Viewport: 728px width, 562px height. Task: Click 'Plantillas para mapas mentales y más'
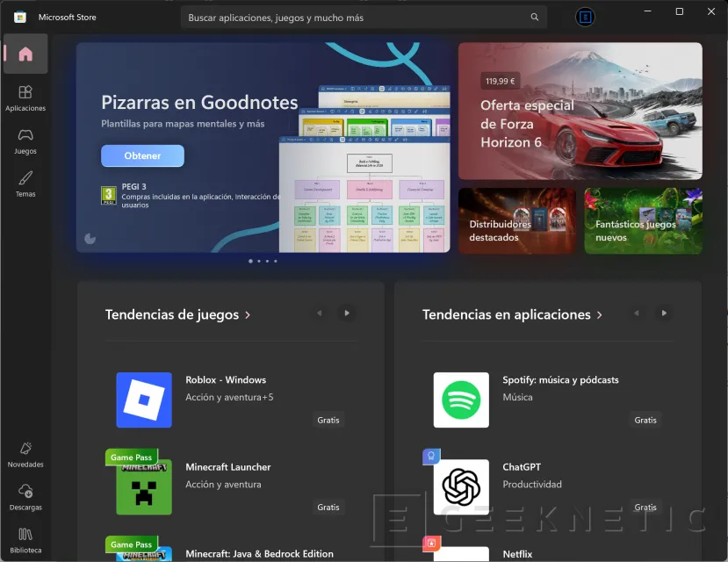pyautogui.click(x=183, y=124)
